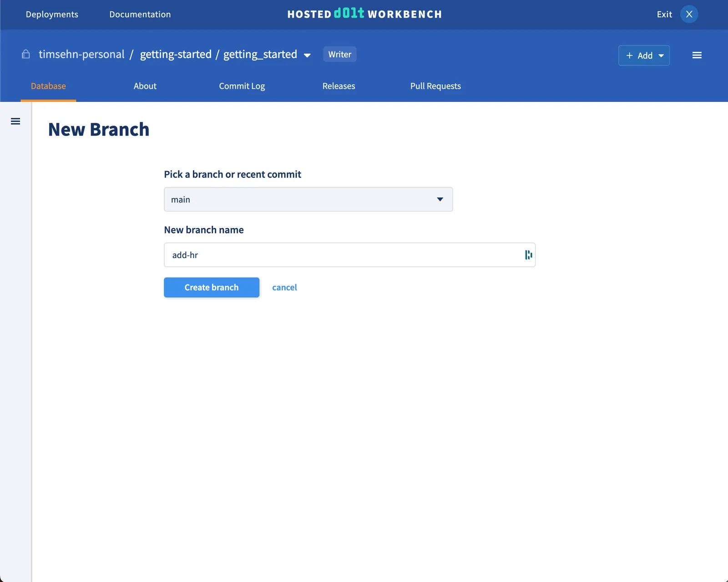The image size is (728, 582).
Task: Click the sidebar hamburger icon on the left
Action: (15, 121)
